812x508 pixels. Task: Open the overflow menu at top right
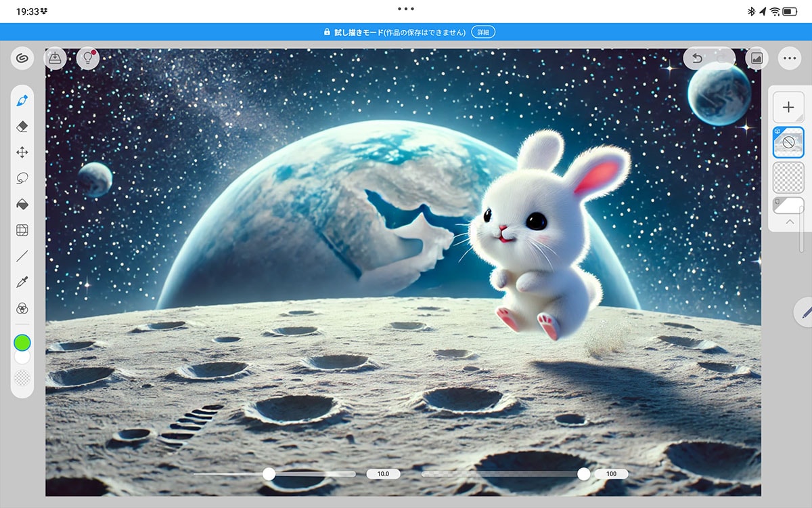click(788, 58)
